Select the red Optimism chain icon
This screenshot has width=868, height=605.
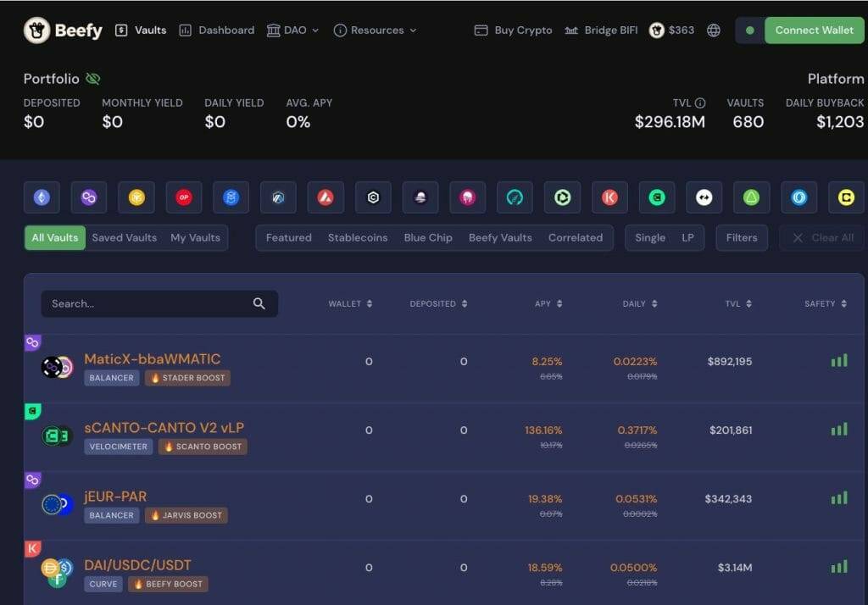click(184, 197)
